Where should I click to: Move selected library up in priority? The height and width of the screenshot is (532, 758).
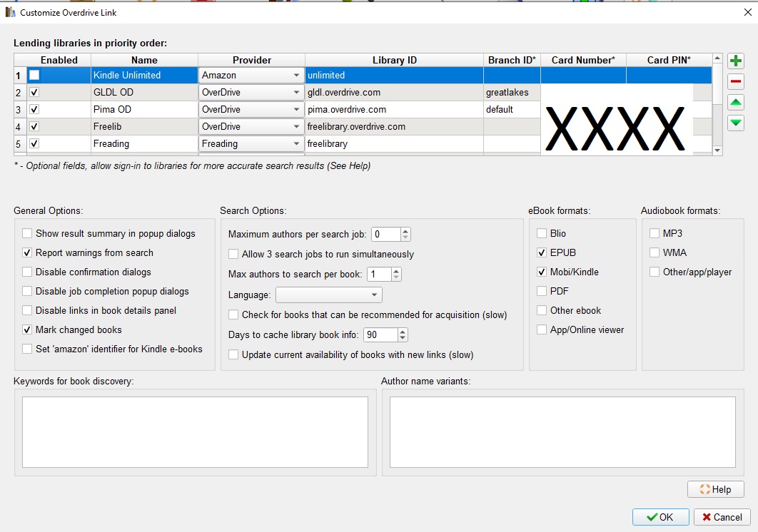click(x=735, y=103)
